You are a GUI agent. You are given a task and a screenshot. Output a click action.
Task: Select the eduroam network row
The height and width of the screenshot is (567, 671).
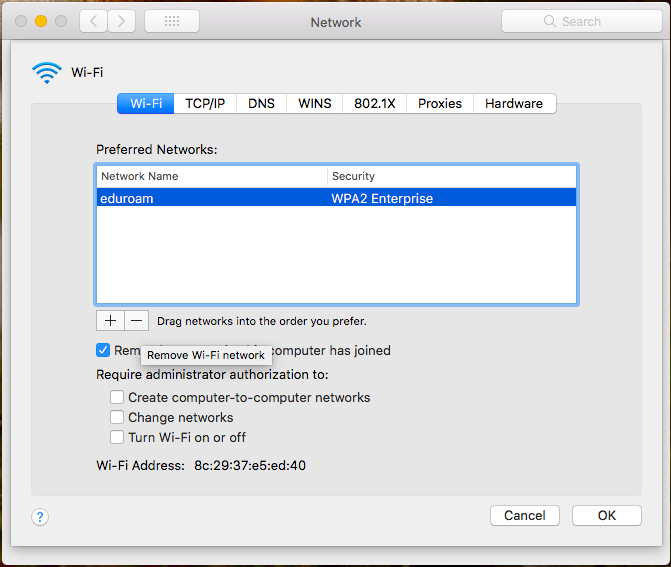click(x=336, y=198)
